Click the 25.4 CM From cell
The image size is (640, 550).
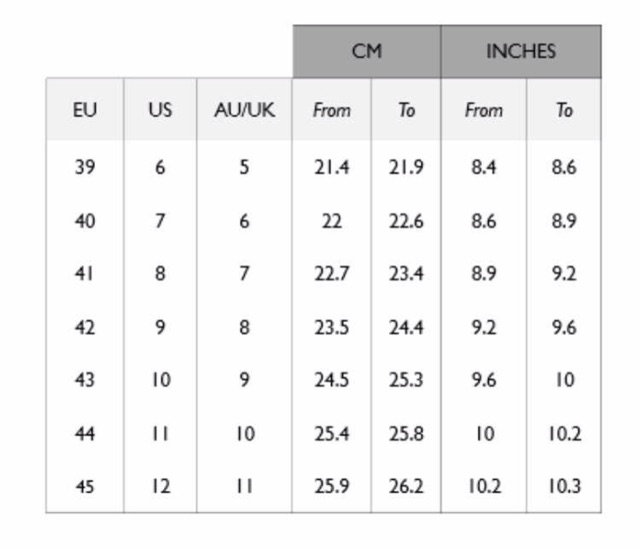(x=331, y=433)
